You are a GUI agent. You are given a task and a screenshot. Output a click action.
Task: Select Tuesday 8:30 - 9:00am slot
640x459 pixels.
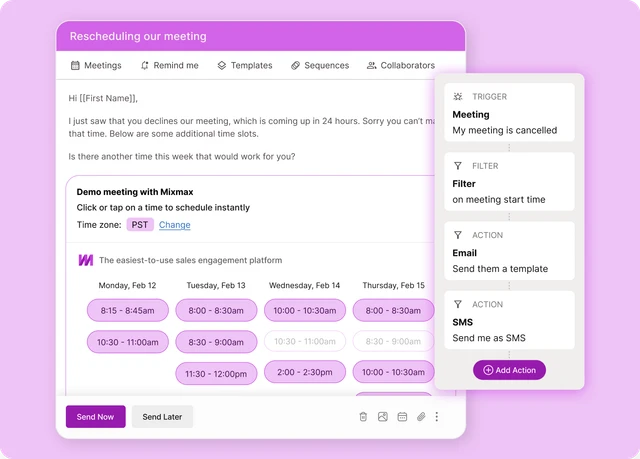(x=216, y=342)
